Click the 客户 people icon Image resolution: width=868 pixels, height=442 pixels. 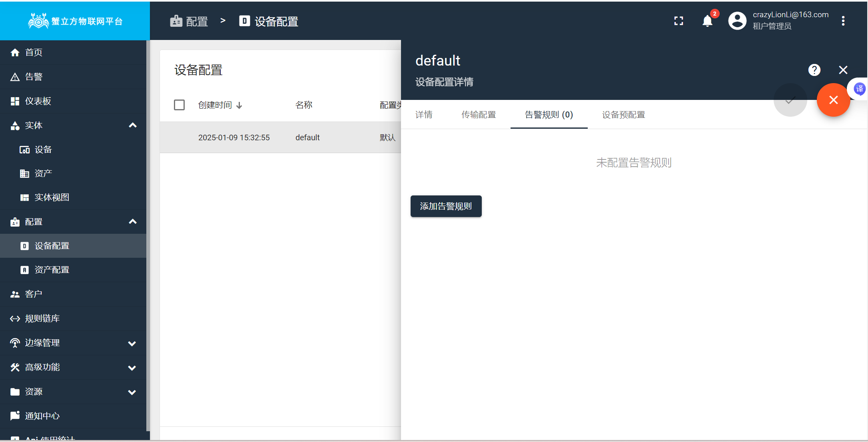click(x=15, y=294)
